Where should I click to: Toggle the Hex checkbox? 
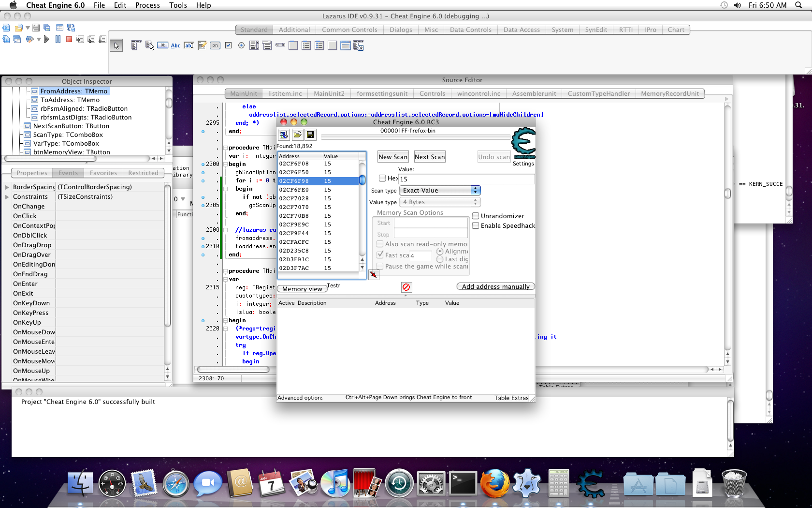point(382,178)
